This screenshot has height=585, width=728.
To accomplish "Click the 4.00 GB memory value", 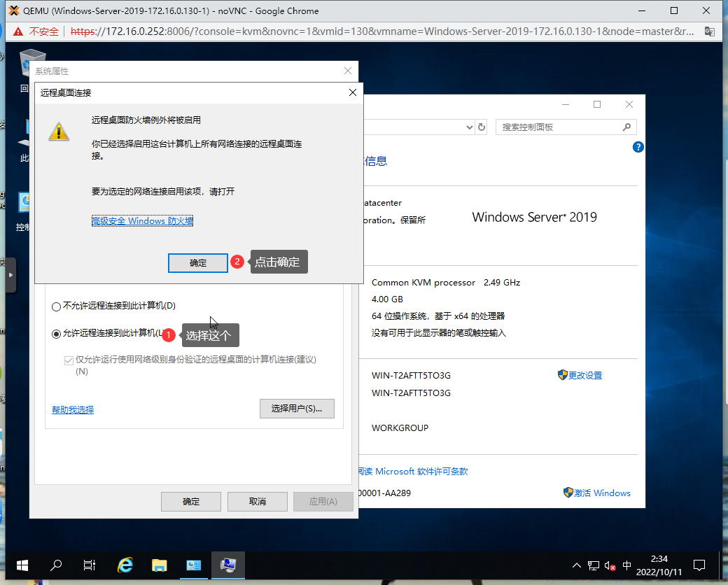I will (x=387, y=299).
